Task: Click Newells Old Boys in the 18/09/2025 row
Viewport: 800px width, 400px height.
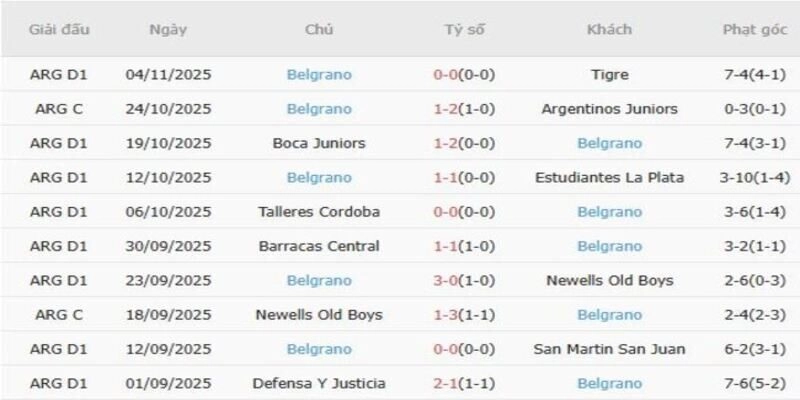Action: 319,315
